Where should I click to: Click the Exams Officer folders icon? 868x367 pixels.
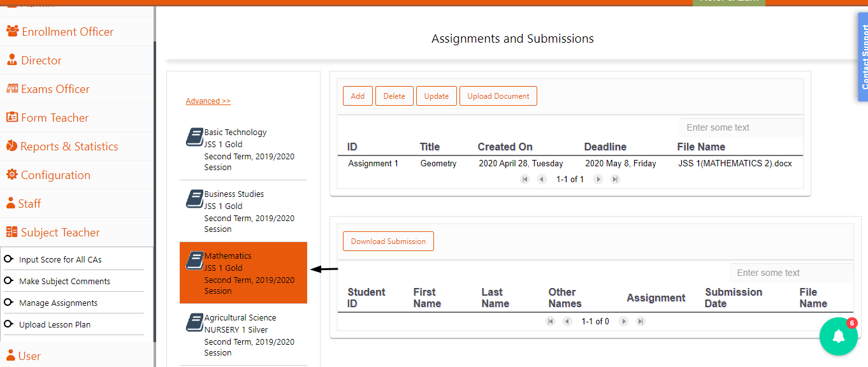coord(11,89)
